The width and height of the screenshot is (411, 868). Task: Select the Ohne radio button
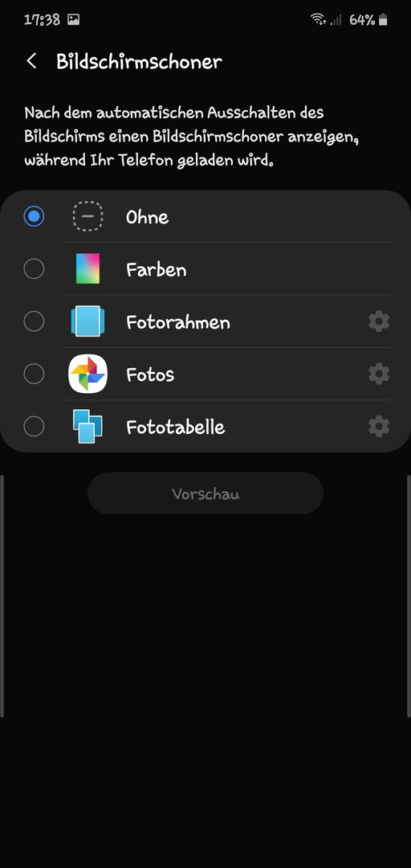tap(34, 216)
